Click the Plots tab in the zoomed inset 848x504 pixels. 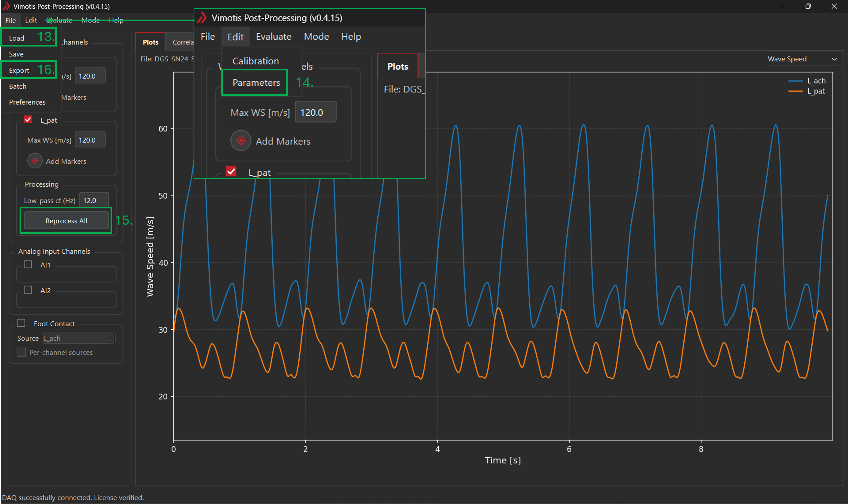pyautogui.click(x=397, y=67)
